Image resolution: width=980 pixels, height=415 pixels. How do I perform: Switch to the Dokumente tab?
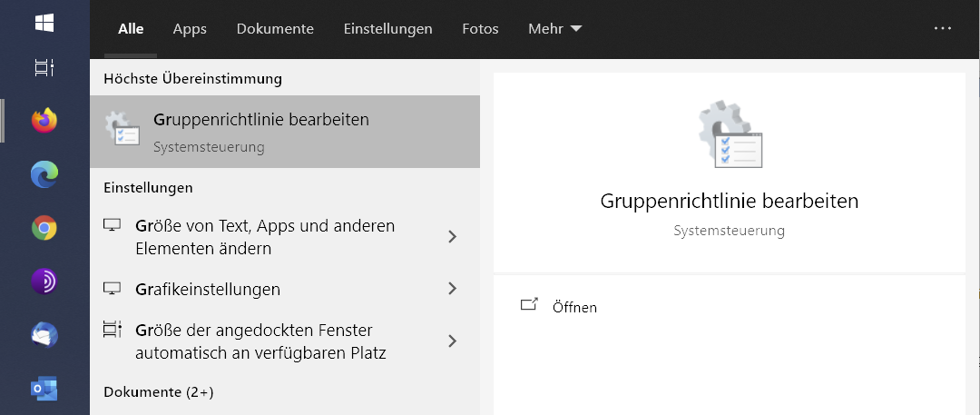pyautogui.click(x=275, y=29)
